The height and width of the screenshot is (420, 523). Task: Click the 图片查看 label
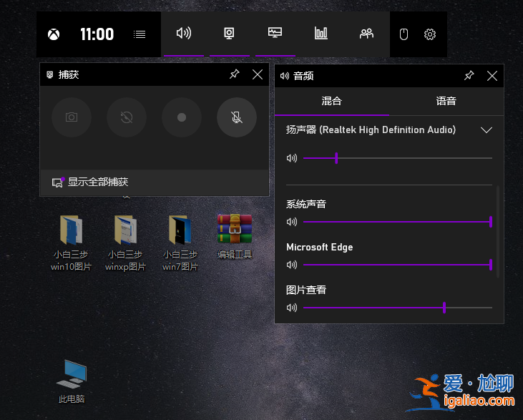point(306,290)
